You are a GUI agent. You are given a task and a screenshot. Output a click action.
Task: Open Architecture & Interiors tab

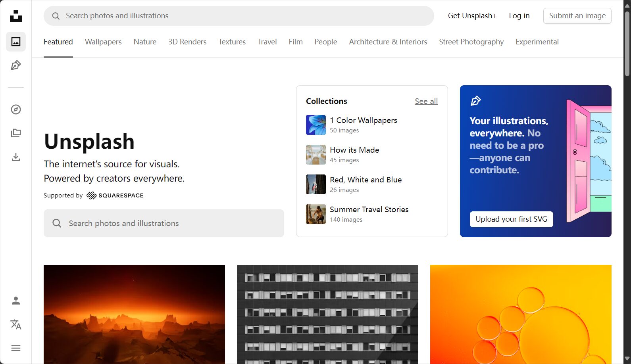(388, 42)
